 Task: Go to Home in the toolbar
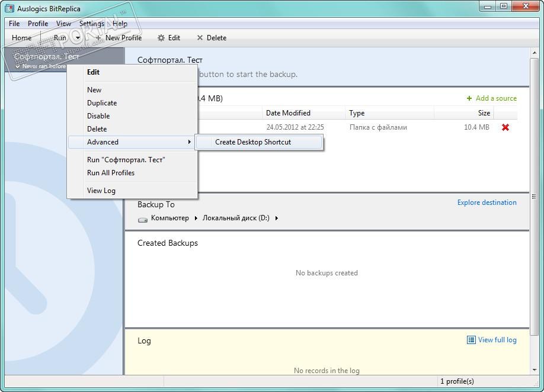[21, 38]
